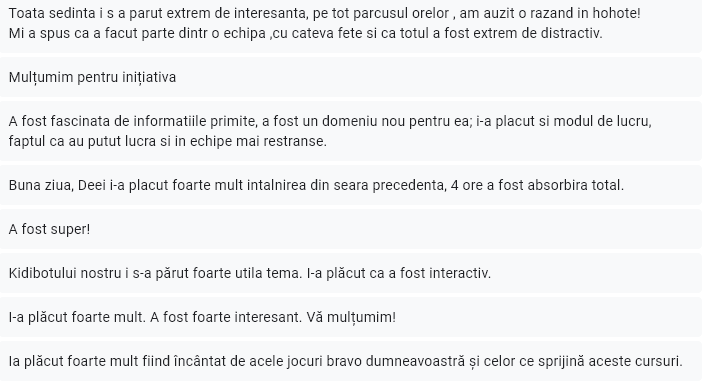Click the phrase 'i-a placut si modul de lucru'
708x384 pixels.
click(x=563, y=122)
